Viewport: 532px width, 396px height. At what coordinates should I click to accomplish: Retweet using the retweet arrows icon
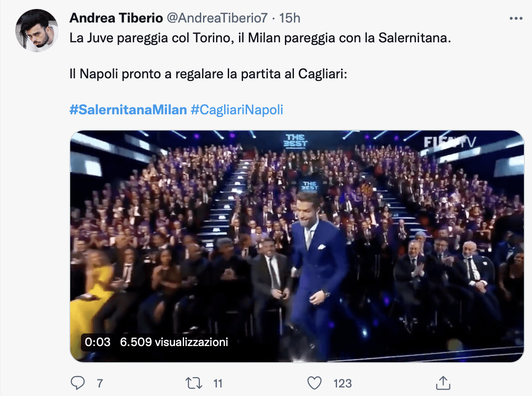point(193,383)
